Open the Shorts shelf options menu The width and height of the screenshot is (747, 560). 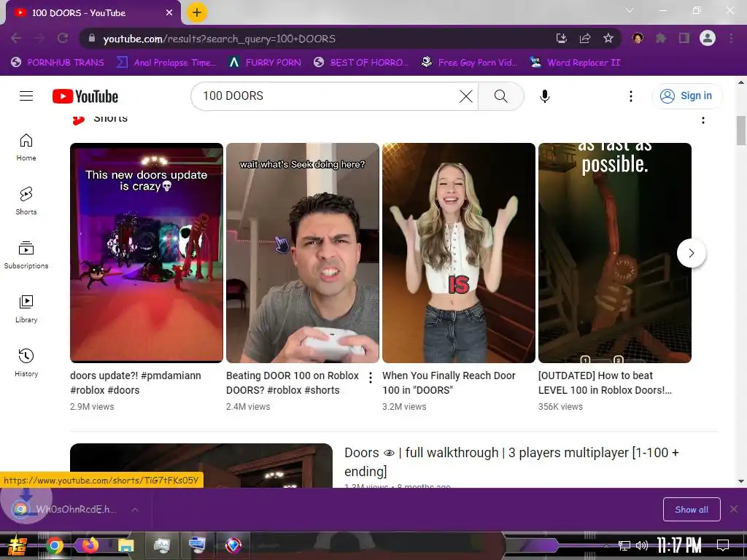point(703,120)
